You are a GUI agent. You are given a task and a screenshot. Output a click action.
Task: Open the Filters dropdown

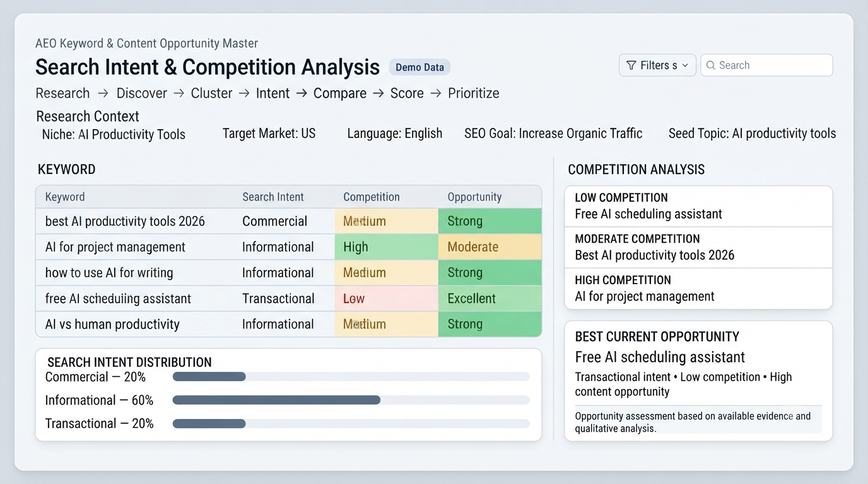[x=657, y=66]
